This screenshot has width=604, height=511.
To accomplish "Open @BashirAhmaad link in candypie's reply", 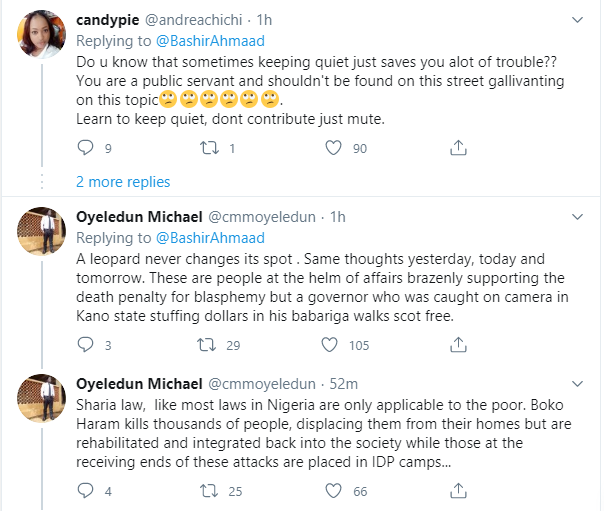I will click(x=210, y=41).
